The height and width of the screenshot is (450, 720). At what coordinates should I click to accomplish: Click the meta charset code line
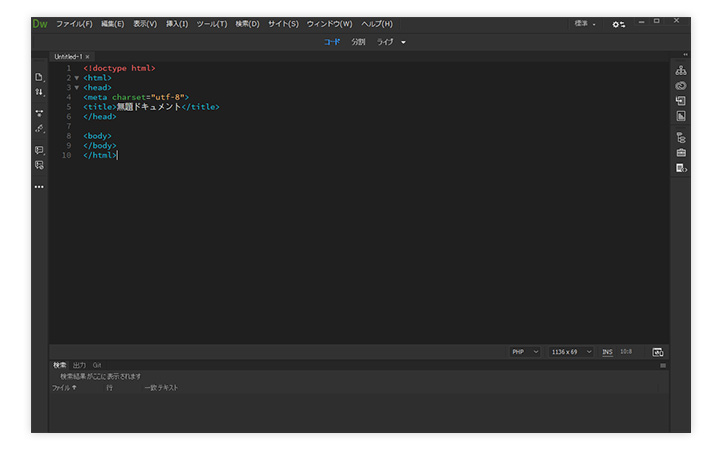tap(136, 97)
